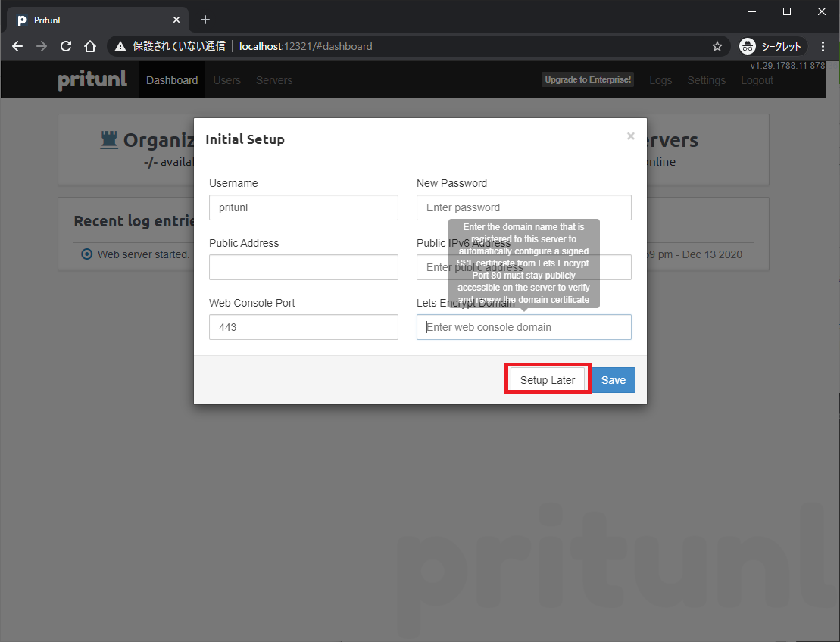The image size is (840, 642).
Task: Save the initial setup
Action: click(x=614, y=379)
